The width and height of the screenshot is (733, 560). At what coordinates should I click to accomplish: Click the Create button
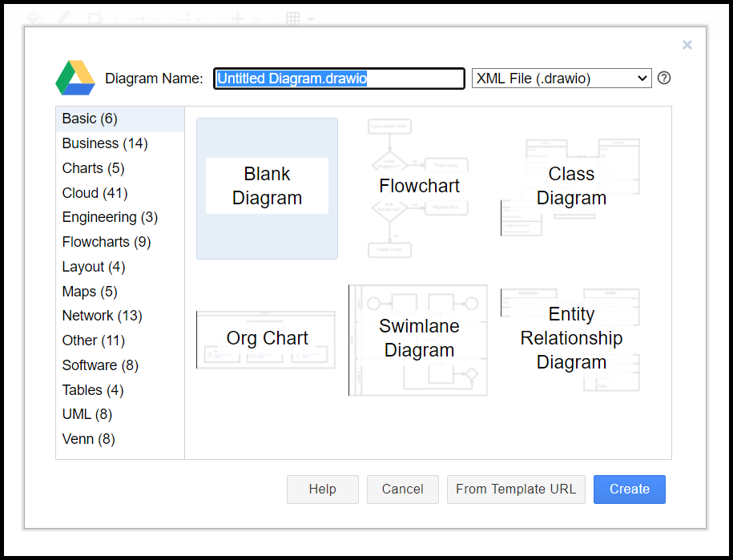(629, 489)
